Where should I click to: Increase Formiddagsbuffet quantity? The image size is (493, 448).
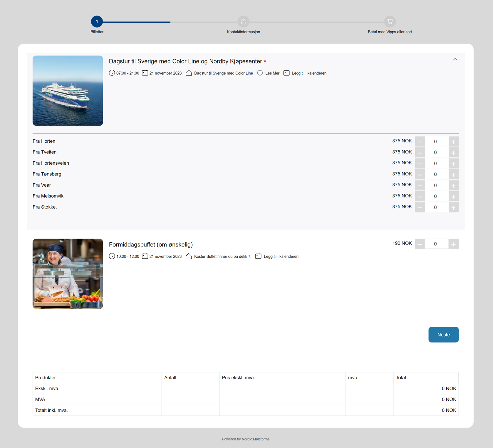click(454, 244)
